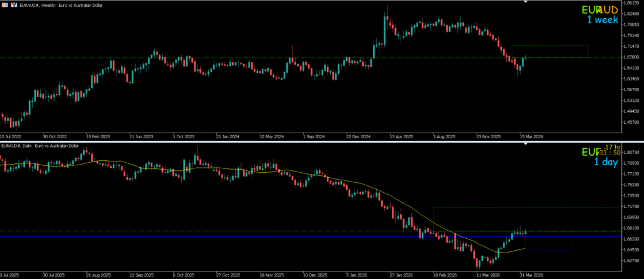Click the chart shift triangle on the daily chart

(x=526, y=144)
